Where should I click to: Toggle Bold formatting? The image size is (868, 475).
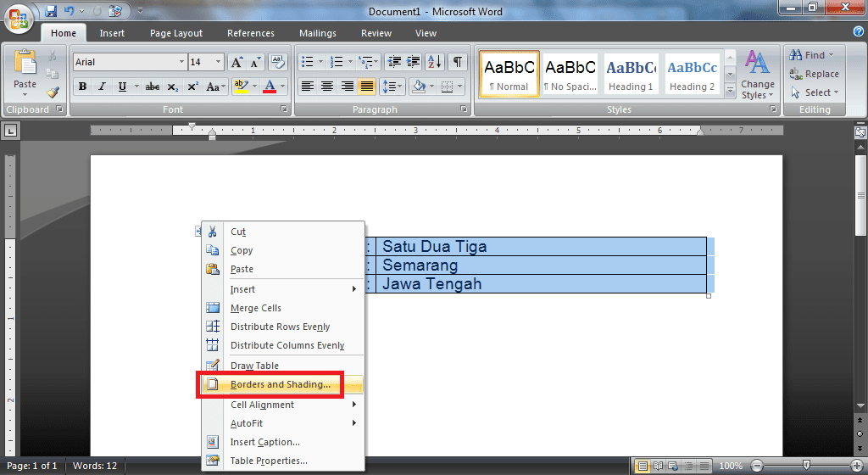tap(82, 87)
